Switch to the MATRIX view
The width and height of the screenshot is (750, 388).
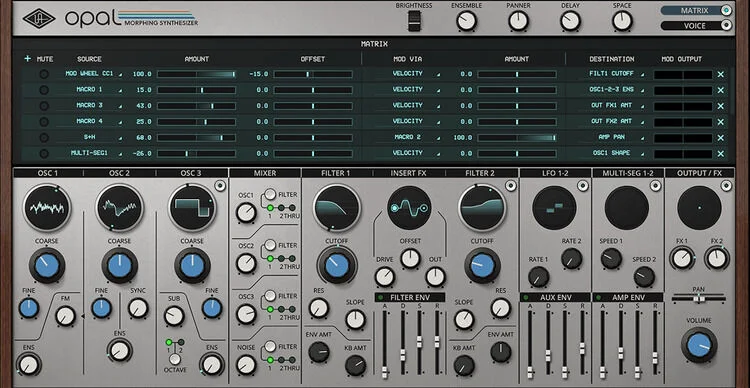(696, 10)
